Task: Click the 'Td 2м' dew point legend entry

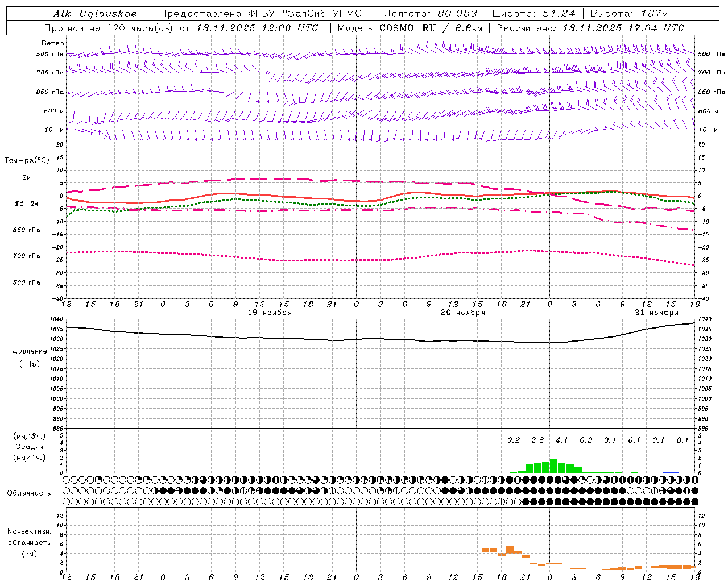Action: coord(26,203)
